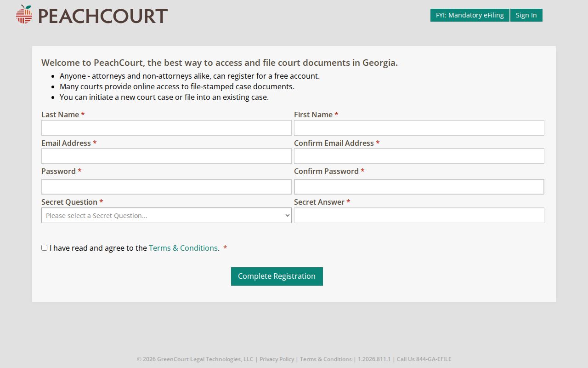
Task: Open the Privacy Policy footer link
Action: coord(277,359)
